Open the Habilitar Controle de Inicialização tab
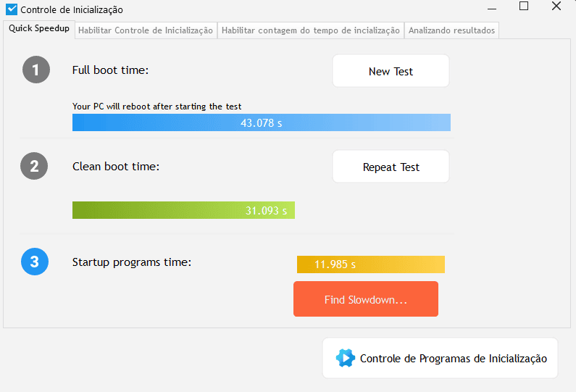 pos(146,30)
